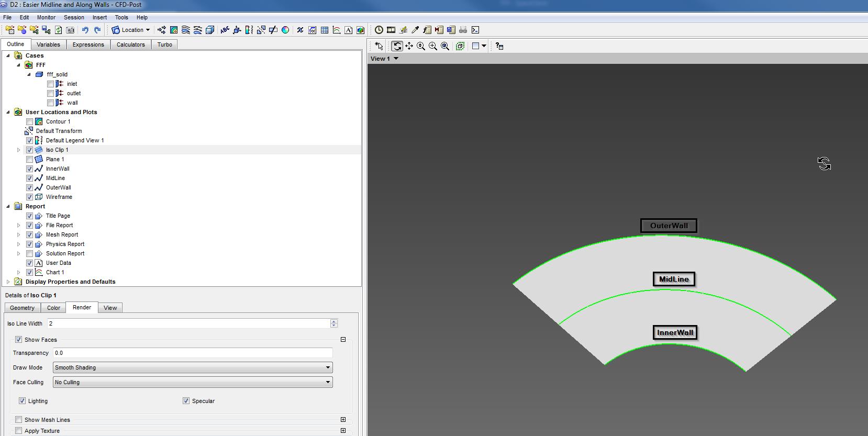Screen dimensions: 868x436
Task: Open the Animation filmstrip icon
Action: tap(391, 30)
